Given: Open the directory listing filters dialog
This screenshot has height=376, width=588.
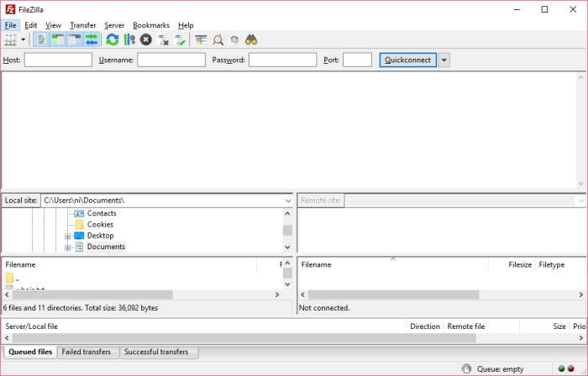Looking at the screenshot, I should [201, 39].
